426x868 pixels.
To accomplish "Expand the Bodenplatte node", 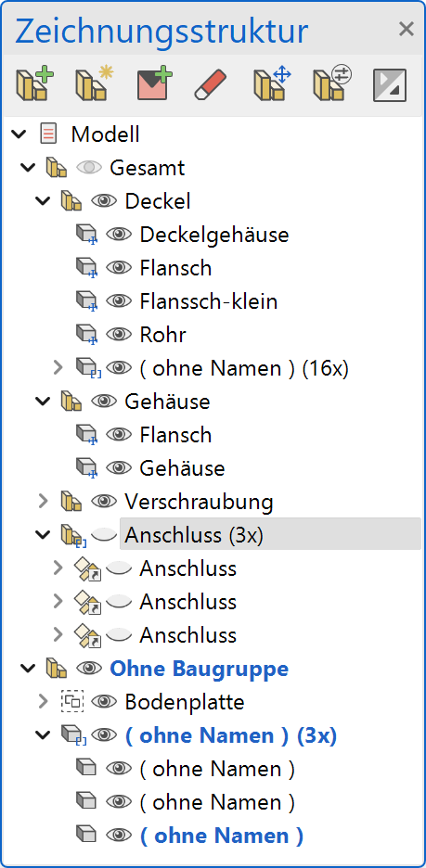I will 44,702.
